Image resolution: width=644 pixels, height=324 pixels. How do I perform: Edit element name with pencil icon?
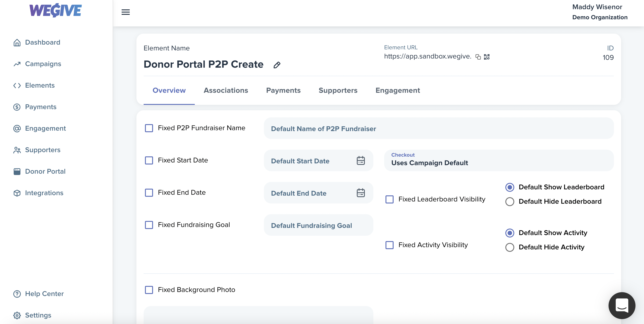point(277,65)
